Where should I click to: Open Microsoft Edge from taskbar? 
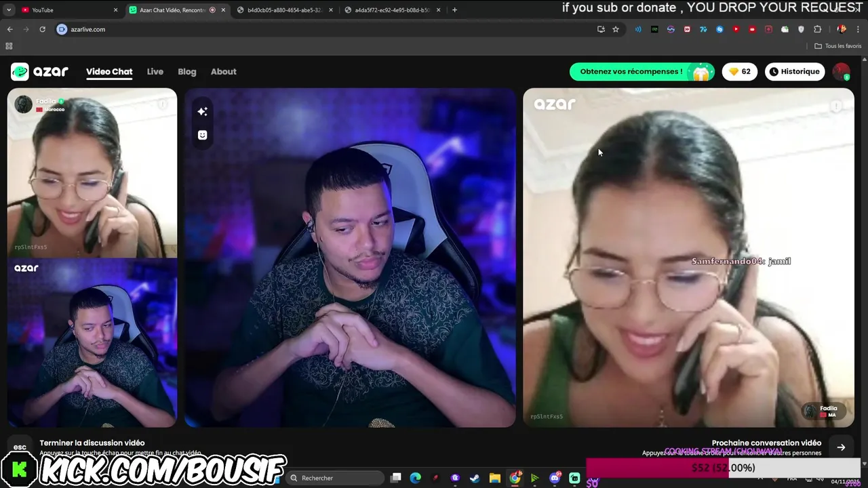tap(416, 478)
